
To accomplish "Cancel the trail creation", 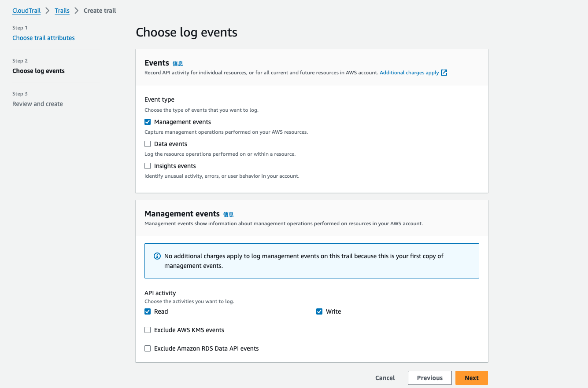I will click(x=385, y=378).
